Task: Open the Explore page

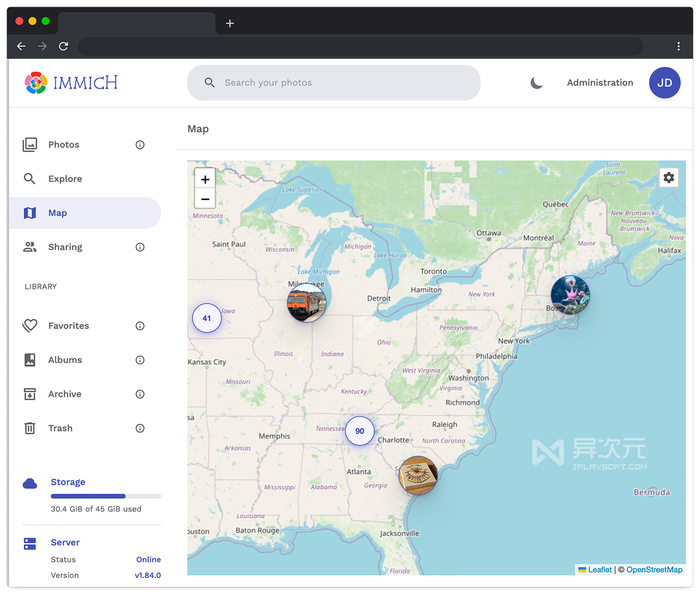Action: pos(65,179)
